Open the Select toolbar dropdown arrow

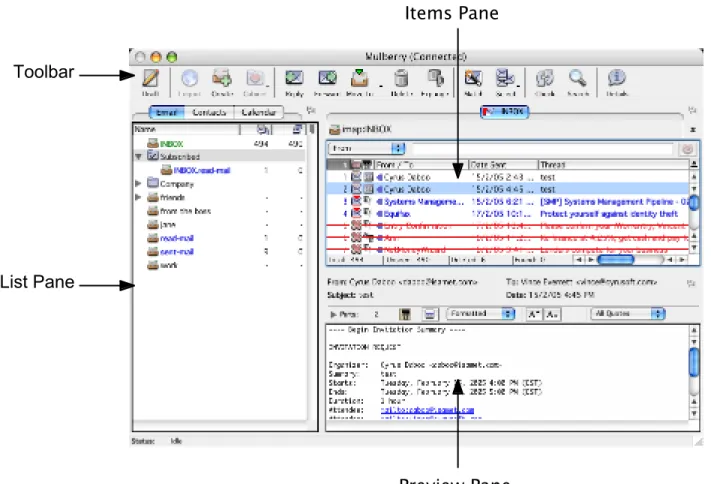(x=518, y=85)
